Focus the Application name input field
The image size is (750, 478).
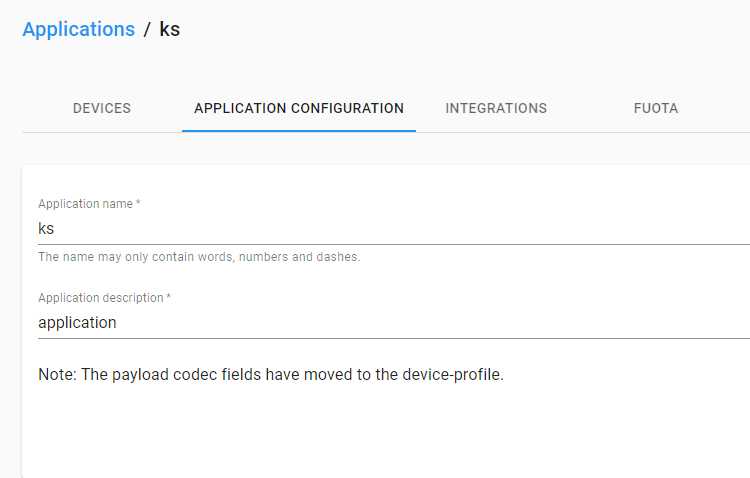click(394, 229)
